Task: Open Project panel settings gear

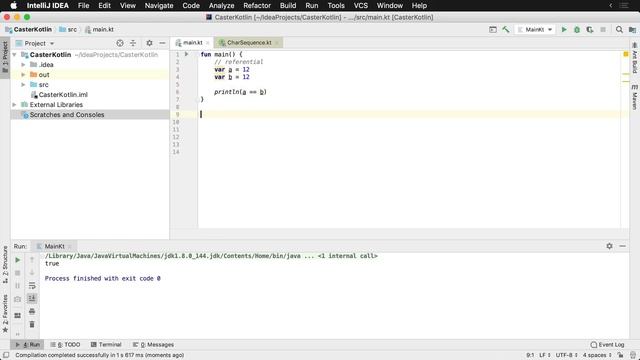Action: tap(149, 43)
